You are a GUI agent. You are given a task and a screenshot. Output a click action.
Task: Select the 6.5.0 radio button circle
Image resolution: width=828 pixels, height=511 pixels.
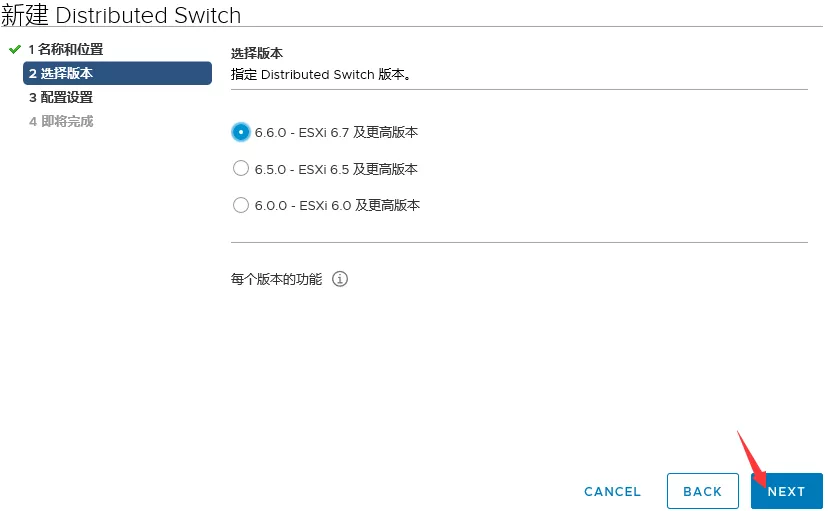pos(240,169)
